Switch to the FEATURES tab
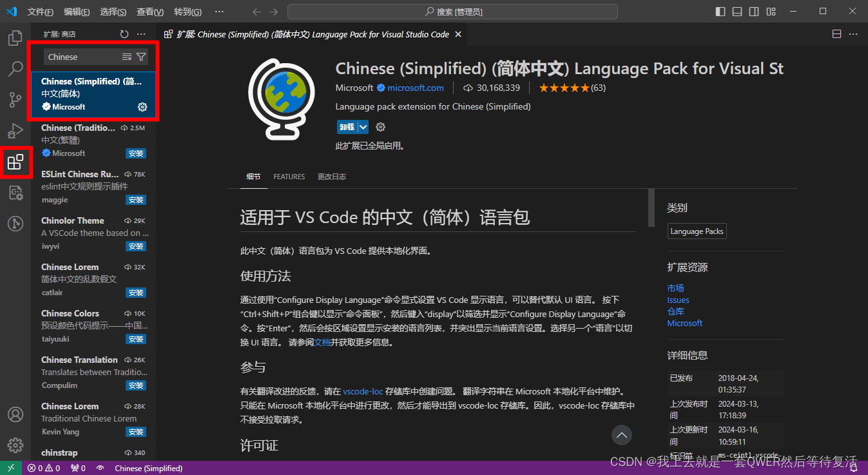Screen dimensions: 868x475 point(289,177)
